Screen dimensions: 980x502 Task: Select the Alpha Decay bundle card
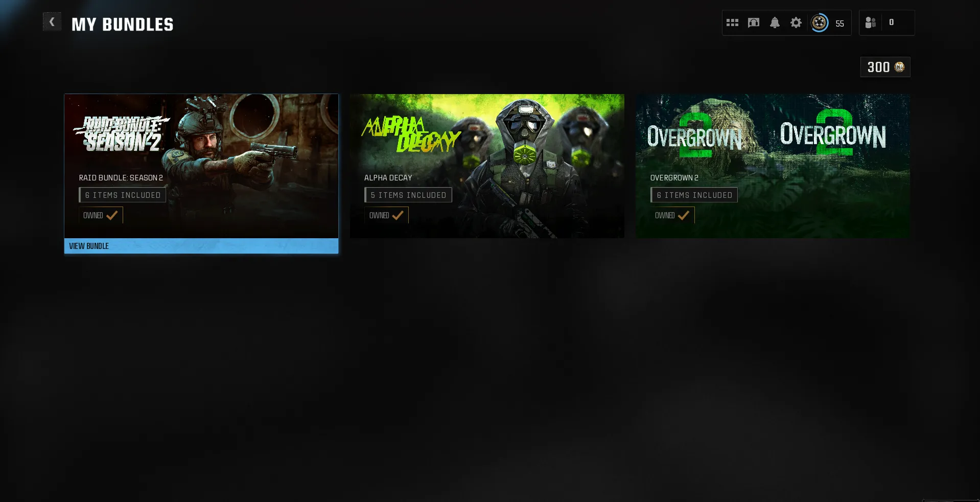point(487,166)
